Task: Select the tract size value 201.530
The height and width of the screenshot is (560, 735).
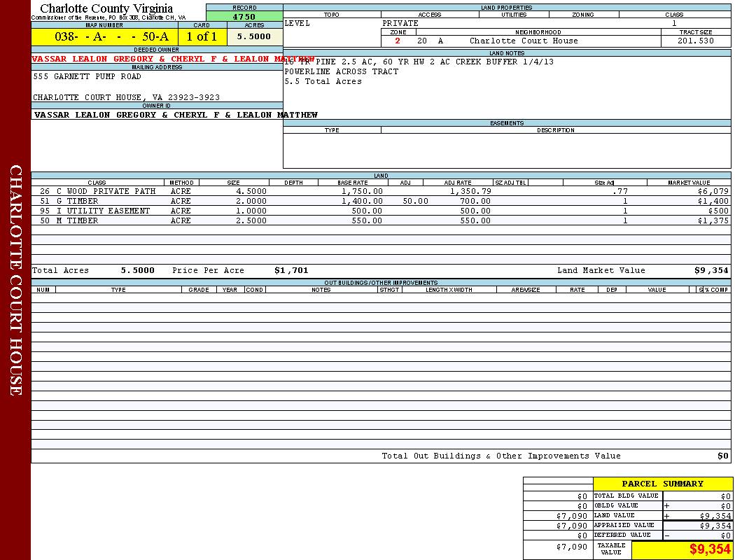Action: point(695,41)
